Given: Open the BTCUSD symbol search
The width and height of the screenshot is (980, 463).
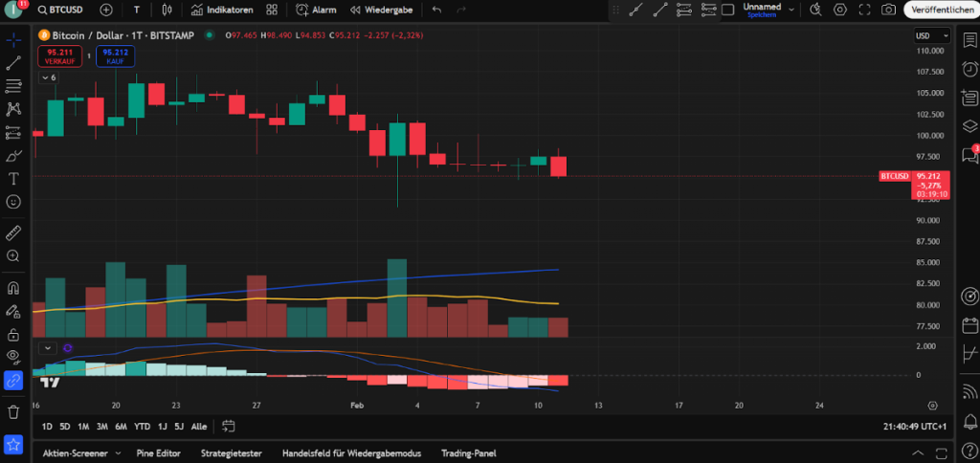Looking at the screenshot, I should (58, 10).
